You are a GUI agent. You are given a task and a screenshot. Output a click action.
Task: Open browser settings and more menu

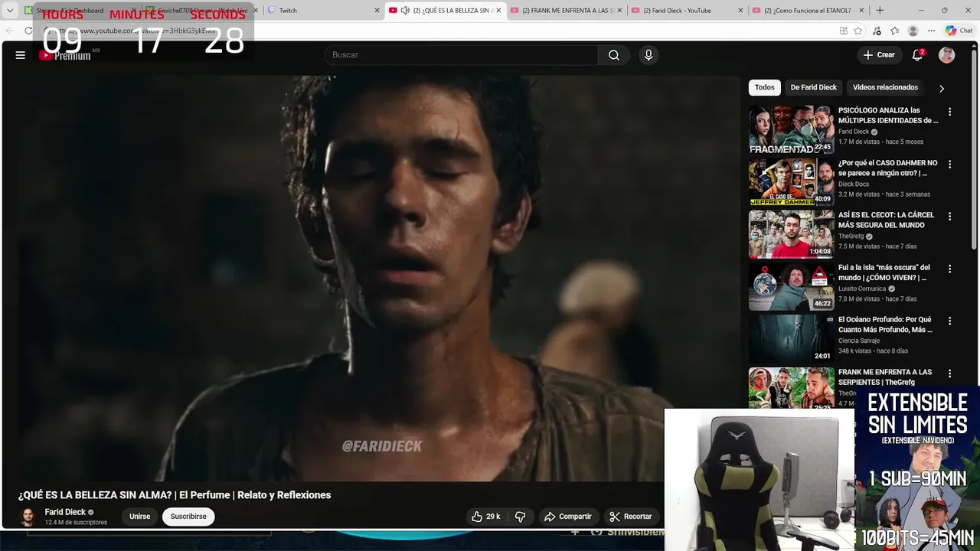pyautogui.click(x=931, y=31)
